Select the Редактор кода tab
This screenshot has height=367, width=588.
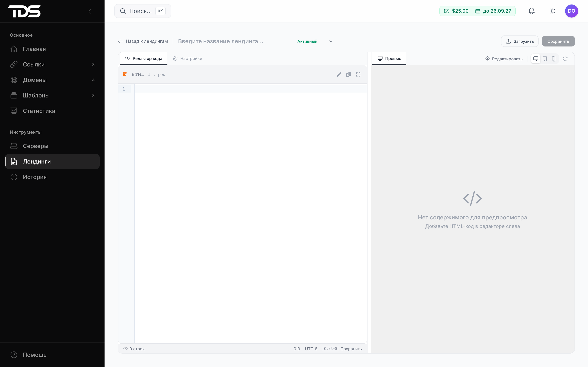[143, 59]
